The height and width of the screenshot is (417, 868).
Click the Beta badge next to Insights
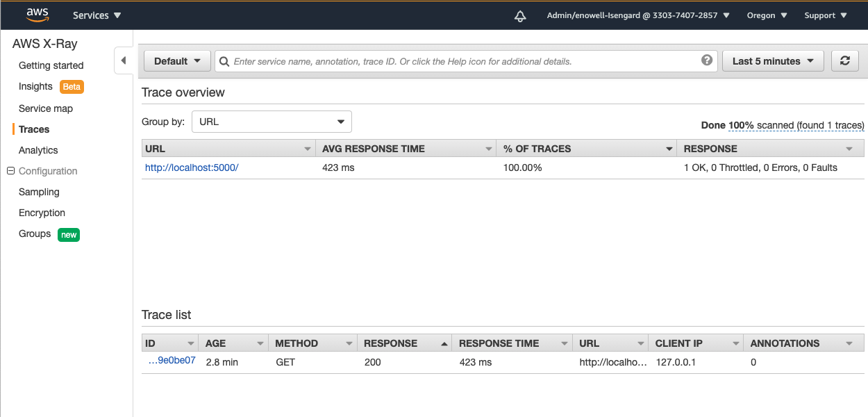coord(72,87)
